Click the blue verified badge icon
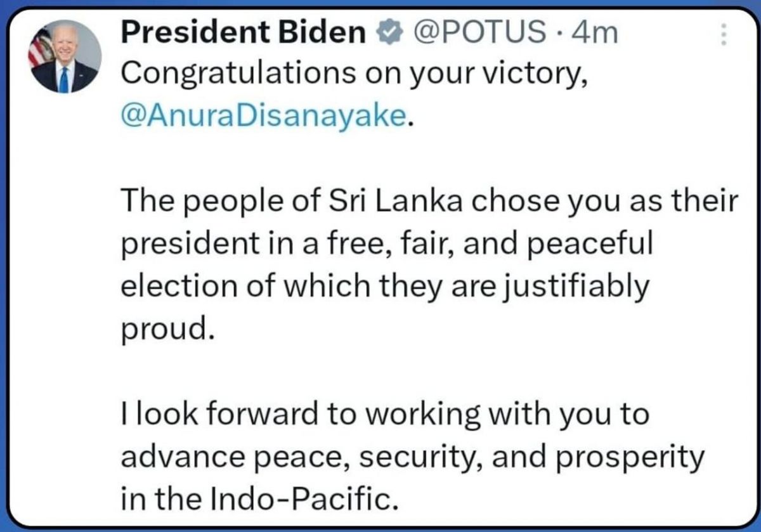761x532 pixels. [x=389, y=33]
